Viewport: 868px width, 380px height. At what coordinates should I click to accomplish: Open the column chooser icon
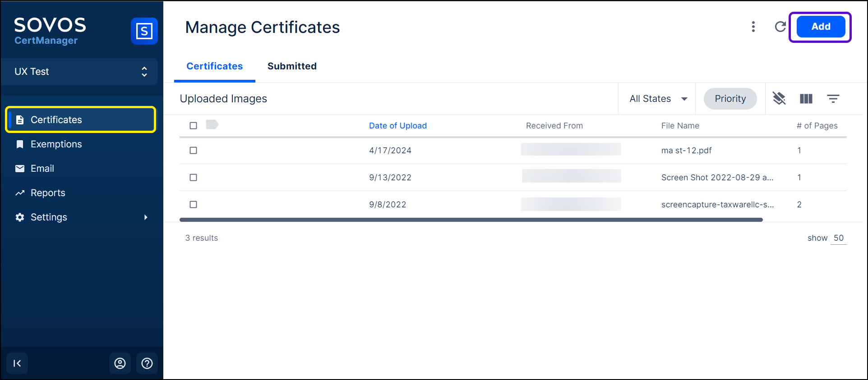(806, 99)
